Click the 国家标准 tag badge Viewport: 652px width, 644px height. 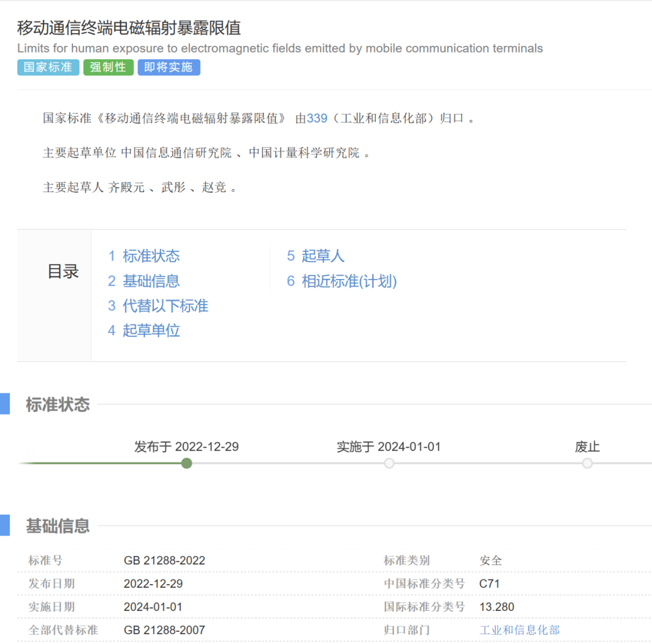click(48, 67)
